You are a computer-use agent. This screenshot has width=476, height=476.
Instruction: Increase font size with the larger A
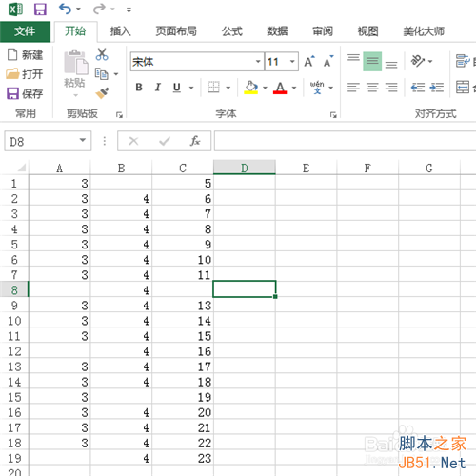309,61
